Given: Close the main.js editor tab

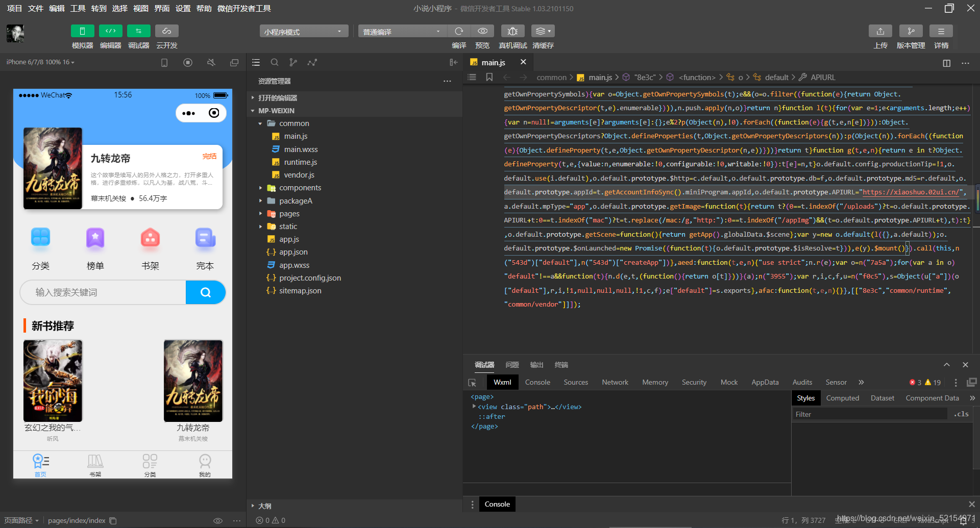Looking at the screenshot, I should (x=523, y=62).
